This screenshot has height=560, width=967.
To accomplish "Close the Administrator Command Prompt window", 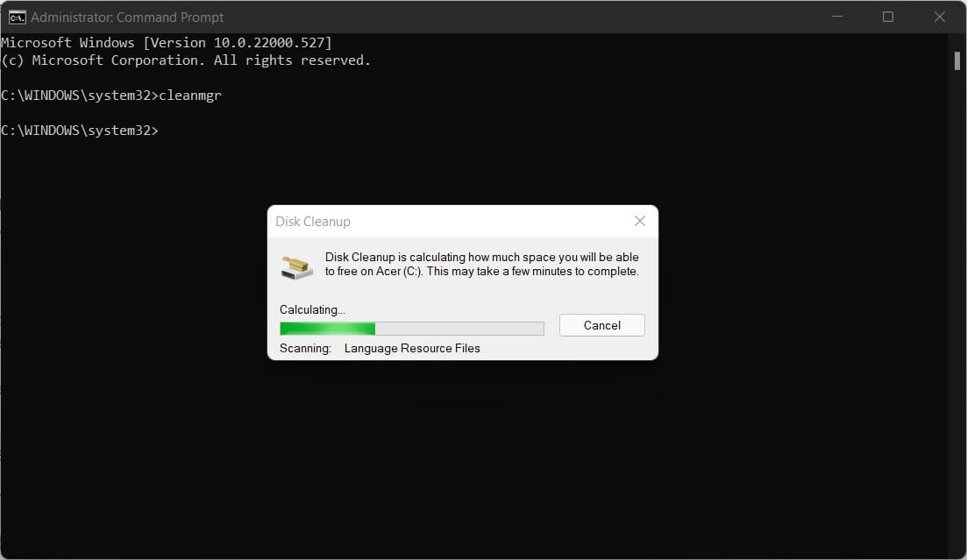I will (x=939, y=17).
